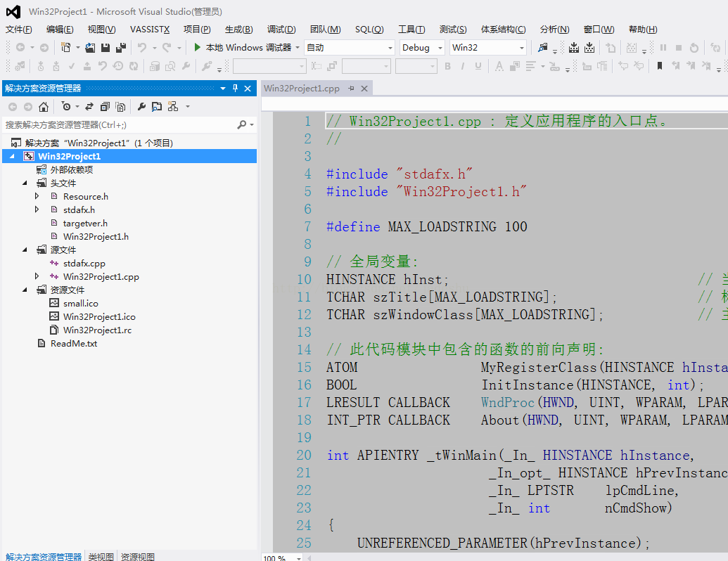The height and width of the screenshot is (561, 728).
Task: Open the Solution Explorer window options dropdown
Action: (223, 88)
